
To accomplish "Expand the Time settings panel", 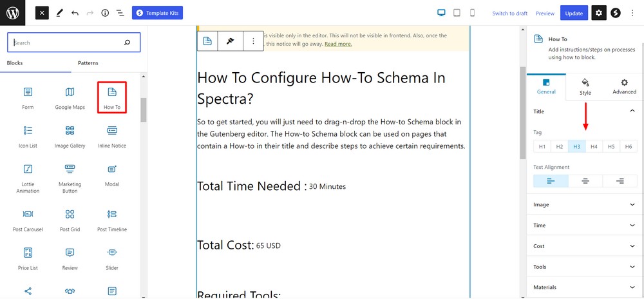I will pyautogui.click(x=585, y=226).
